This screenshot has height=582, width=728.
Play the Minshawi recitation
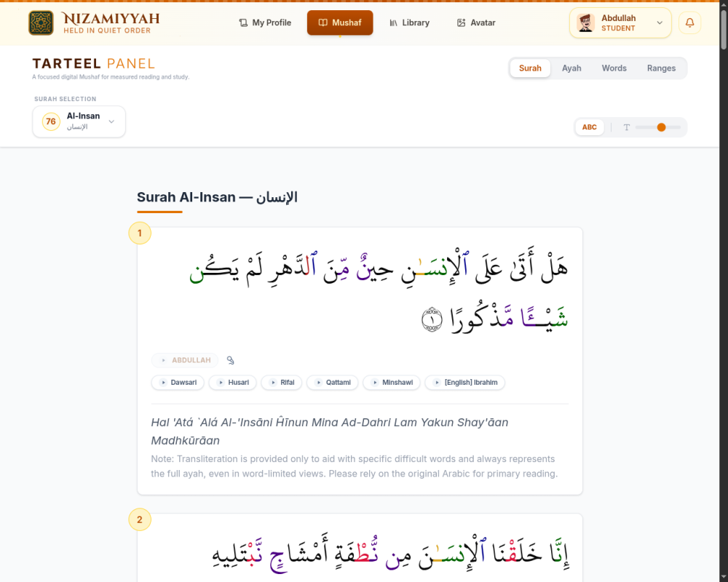coord(392,383)
